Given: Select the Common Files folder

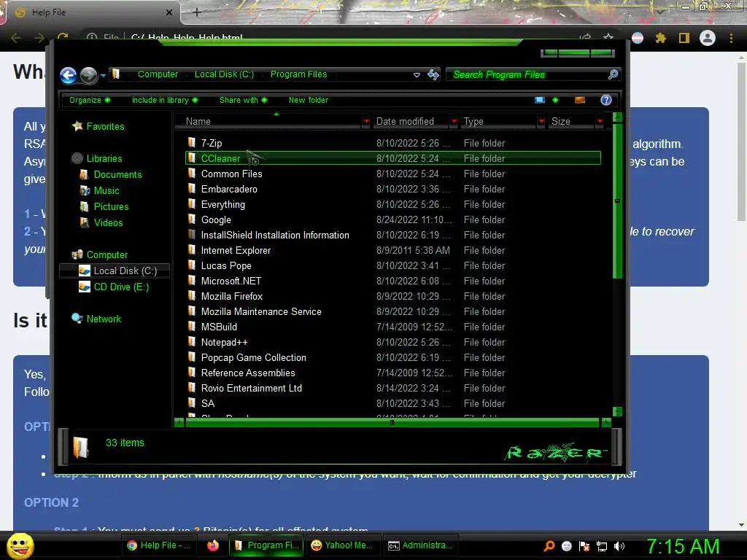Looking at the screenshot, I should (393, 174).
